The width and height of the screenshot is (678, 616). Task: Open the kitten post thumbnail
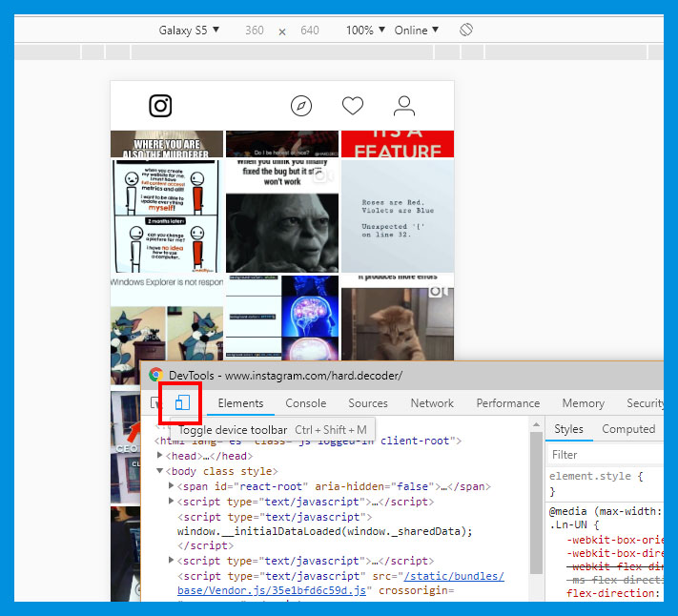point(398,318)
